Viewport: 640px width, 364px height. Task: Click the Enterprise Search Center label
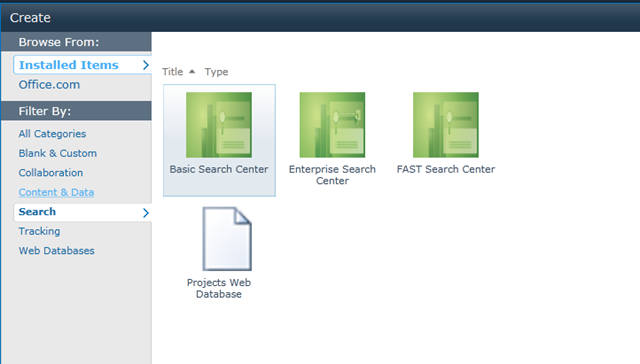(x=332, y=175)
